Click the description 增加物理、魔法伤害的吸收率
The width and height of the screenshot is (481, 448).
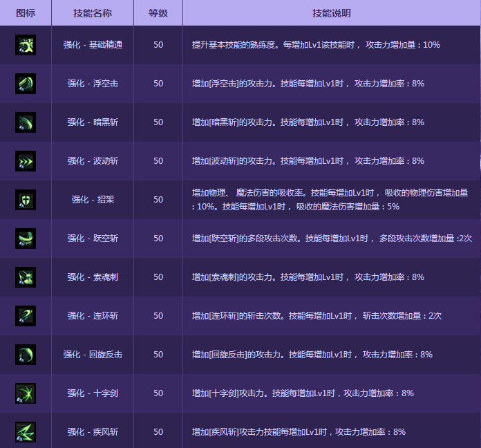[330, 199]
